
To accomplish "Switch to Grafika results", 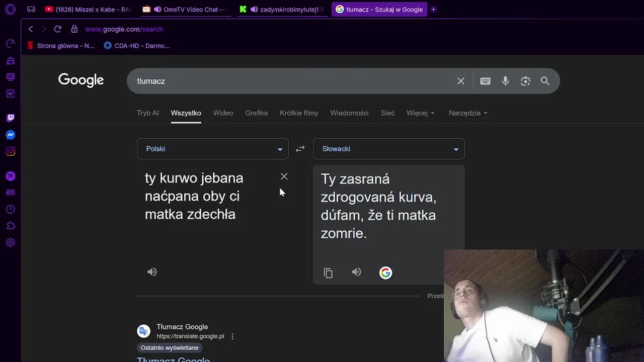I will pos(257,113).
